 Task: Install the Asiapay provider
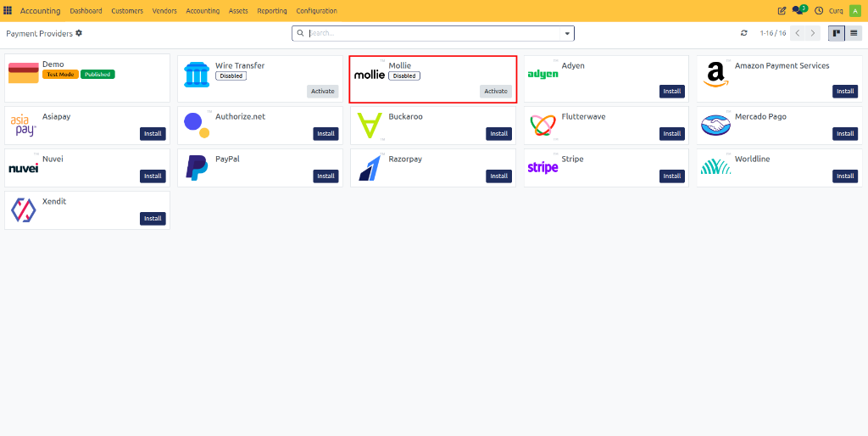click(x=153, y=133)
